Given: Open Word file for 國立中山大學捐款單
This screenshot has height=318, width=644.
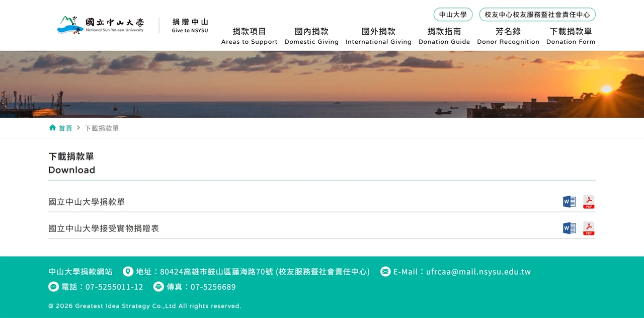Looking at the screenshot, I should (569, 202).
